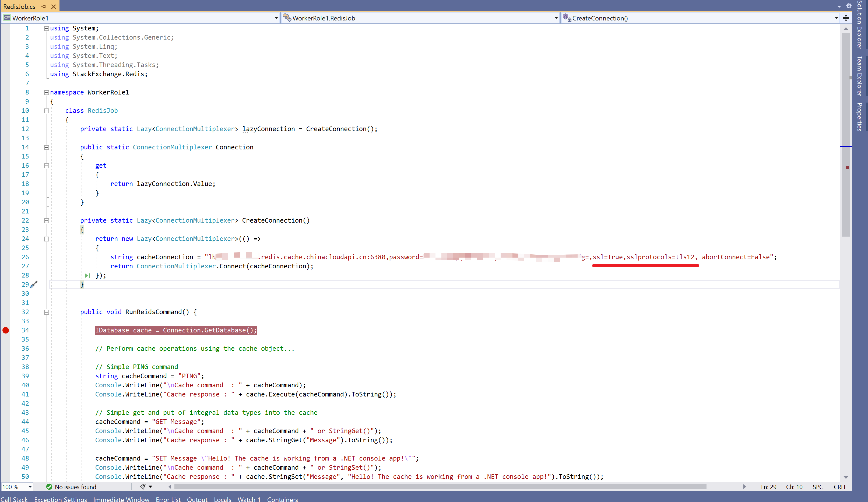Click the active files dropdown arrow in the tab bar
The image size is (868, 502).
pos(839,6)
